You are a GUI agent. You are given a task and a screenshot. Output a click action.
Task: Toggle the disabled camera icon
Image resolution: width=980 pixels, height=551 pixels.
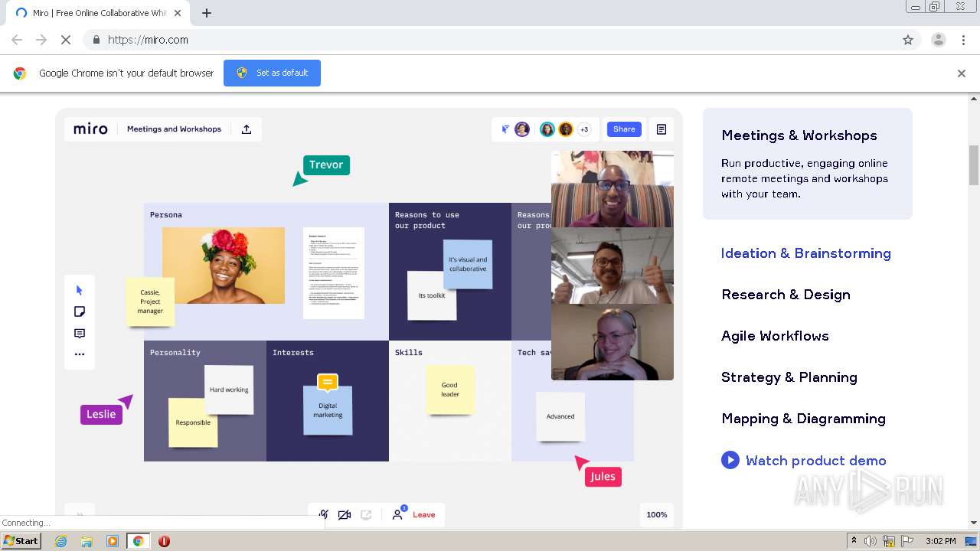(345, 515)
